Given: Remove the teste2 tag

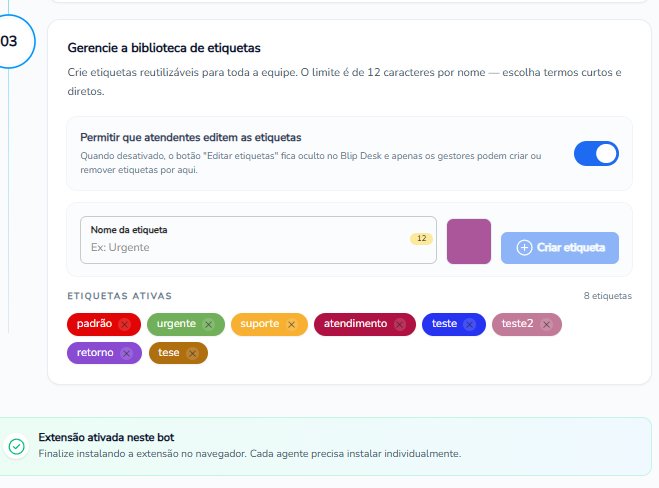Looking at the screenshot, I should (546, 324).
